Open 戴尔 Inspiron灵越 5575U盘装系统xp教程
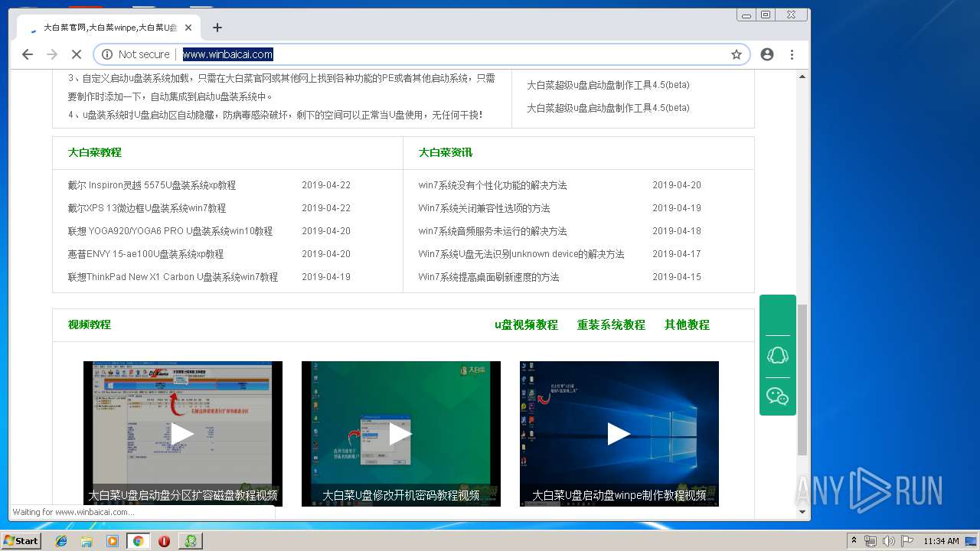This screenshot has height=551, width=980. [152, 185]
